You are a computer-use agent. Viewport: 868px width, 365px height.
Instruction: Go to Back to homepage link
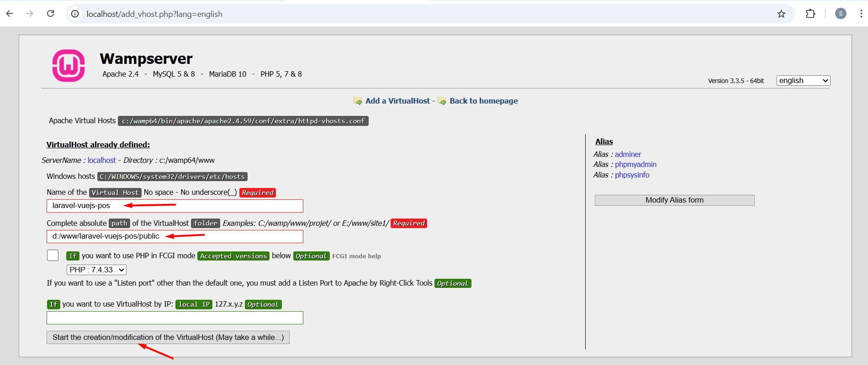483,101
